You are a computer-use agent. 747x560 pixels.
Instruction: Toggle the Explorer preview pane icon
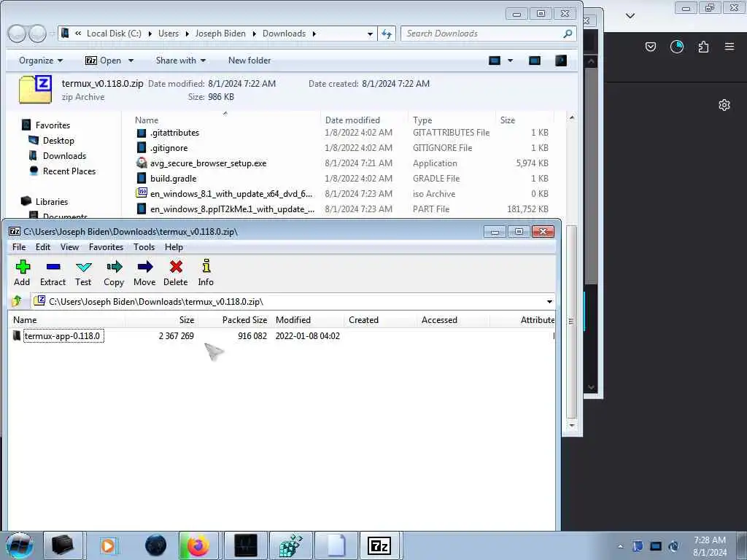point(535,61)
